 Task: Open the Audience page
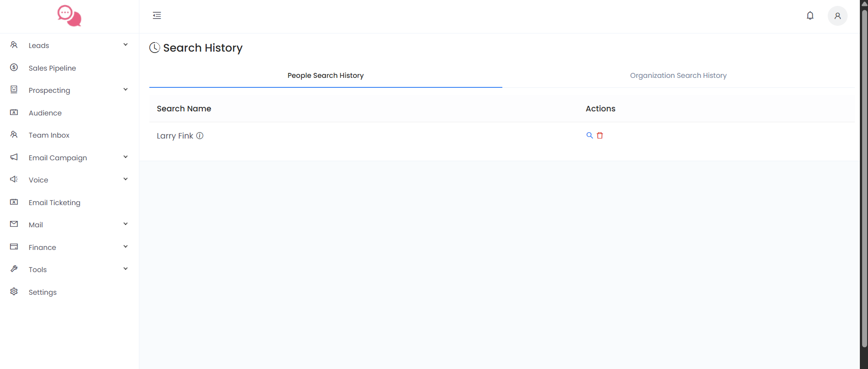(45, 113)
